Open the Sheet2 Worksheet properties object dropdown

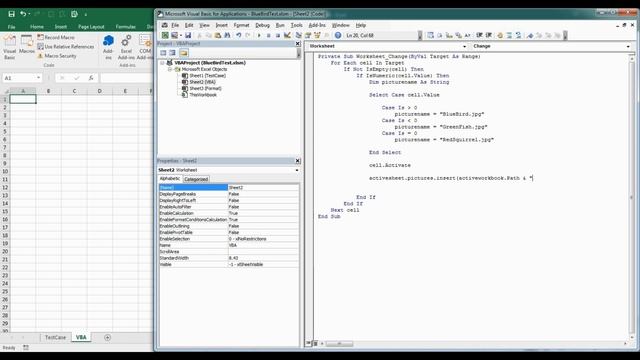pyautogui.click(x=297, y=170)
